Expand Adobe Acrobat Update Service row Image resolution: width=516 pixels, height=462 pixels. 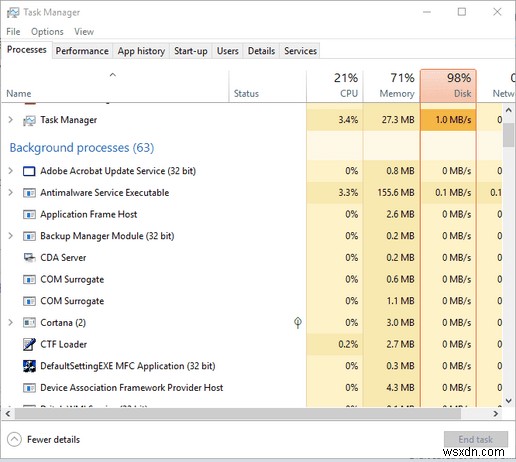point(11,171)
